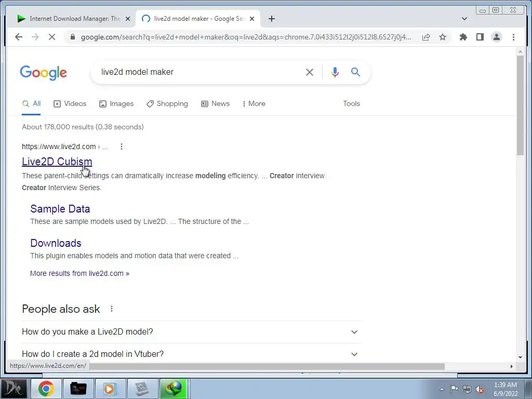Clear the search box with X

point(310,72)
